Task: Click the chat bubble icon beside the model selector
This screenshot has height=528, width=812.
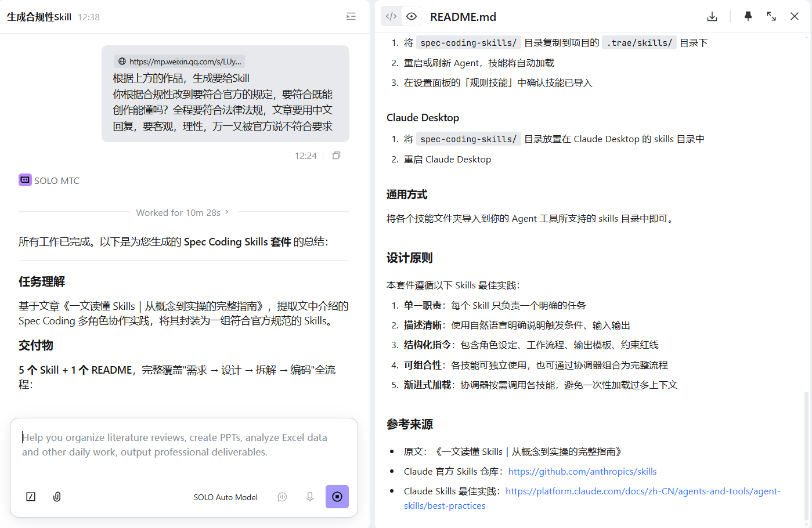Action: pos(282,497)
